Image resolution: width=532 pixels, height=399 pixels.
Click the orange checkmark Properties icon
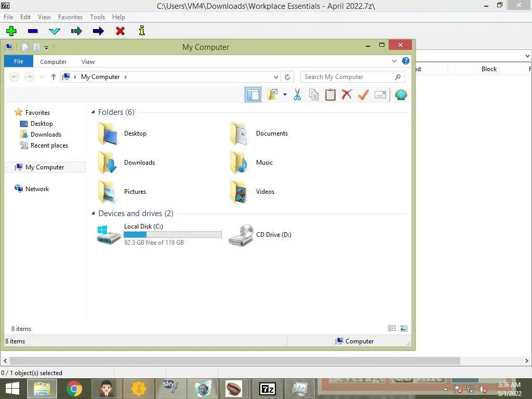click(x=363, y=95)
